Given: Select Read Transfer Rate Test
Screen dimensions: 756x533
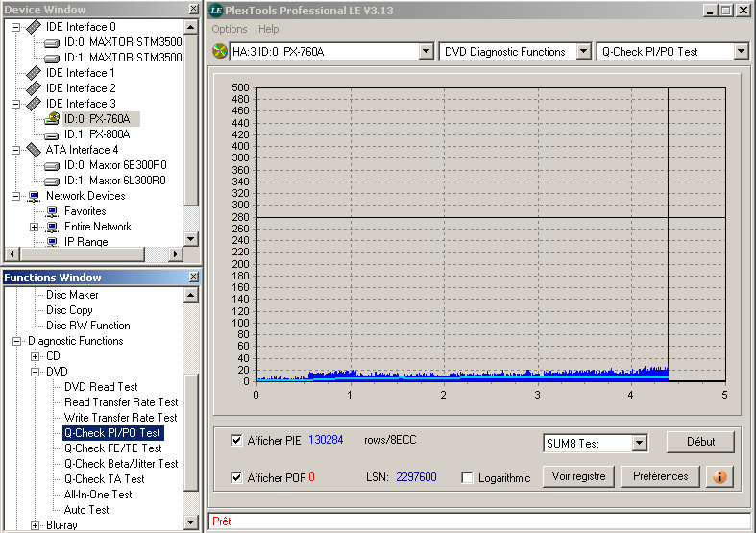Looking at the screenshot, I should [121, 402].
